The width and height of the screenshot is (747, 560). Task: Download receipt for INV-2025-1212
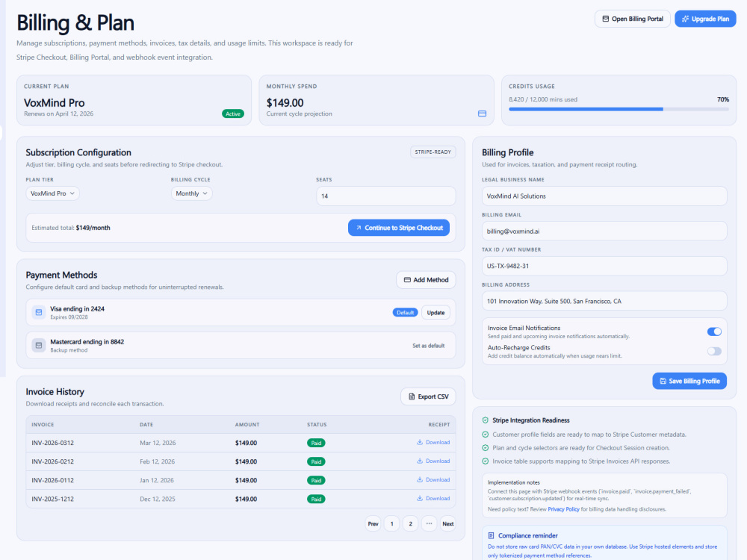click(x=433, y=499)
